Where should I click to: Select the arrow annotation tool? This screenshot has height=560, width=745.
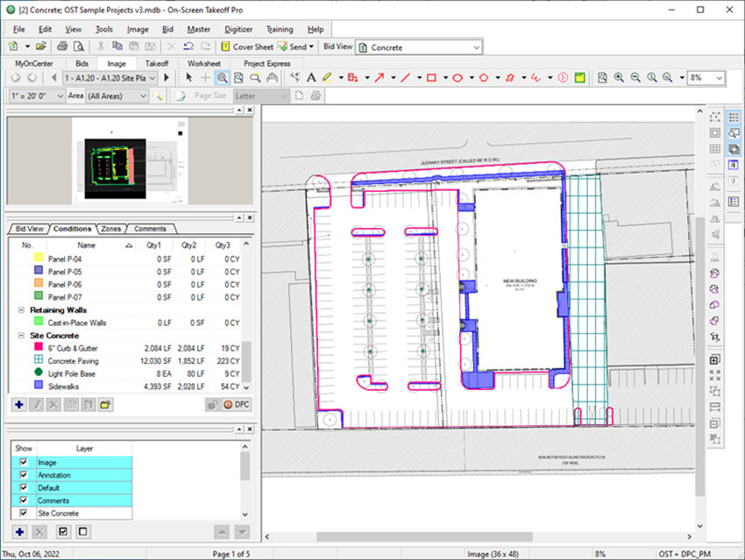click(x=380, y=78)
